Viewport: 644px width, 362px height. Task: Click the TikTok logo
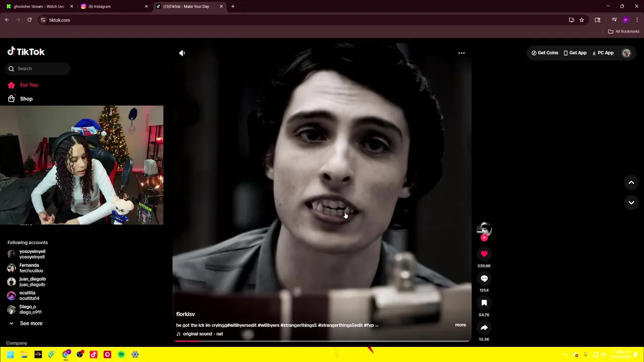[x=26, y=52]
